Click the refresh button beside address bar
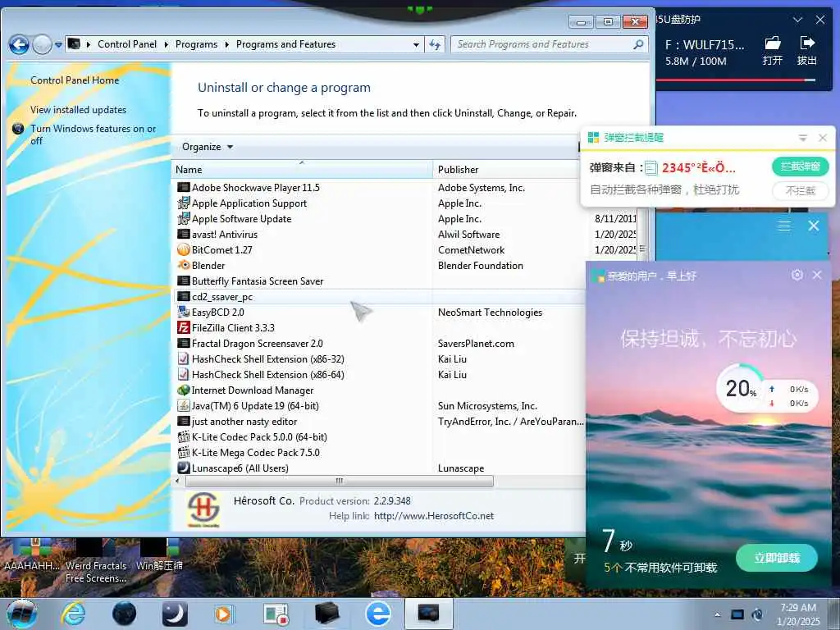Viewport: 840px width, 630px height. point(435,45)
